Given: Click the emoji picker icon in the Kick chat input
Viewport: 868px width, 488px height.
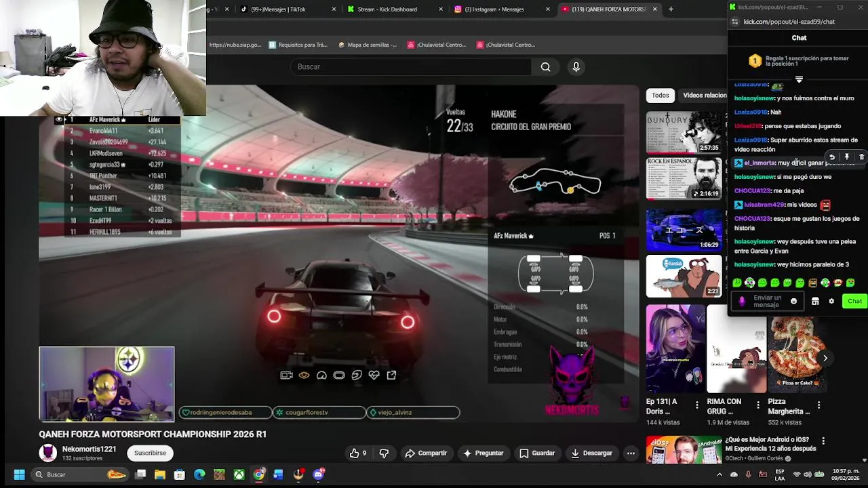Looking at the screenshot, I should tap(793, 301).
